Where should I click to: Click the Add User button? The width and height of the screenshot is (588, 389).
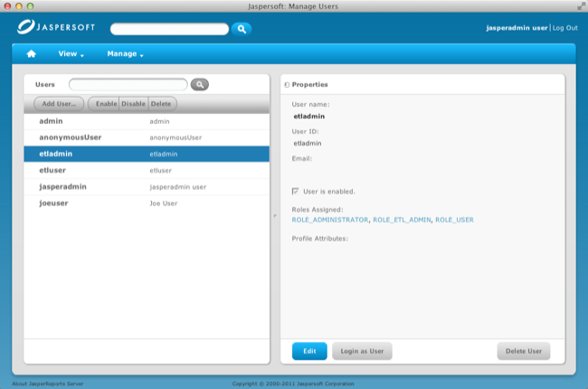(x=59, y=104)
